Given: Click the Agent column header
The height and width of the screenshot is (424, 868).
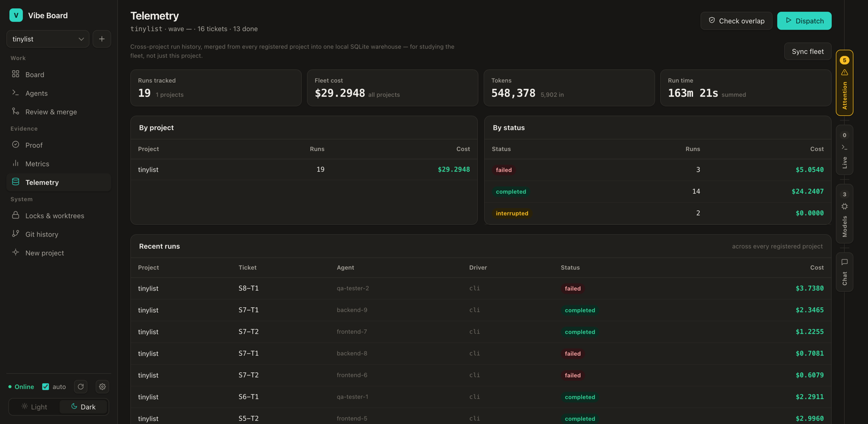Looking at the screenshot, I should click(345, 268).
